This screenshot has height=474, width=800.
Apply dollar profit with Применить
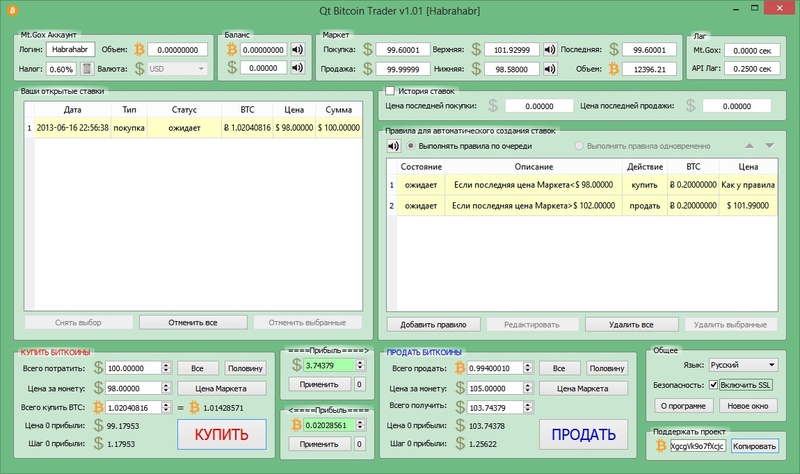pyautogui.click(x=319, y=384)
